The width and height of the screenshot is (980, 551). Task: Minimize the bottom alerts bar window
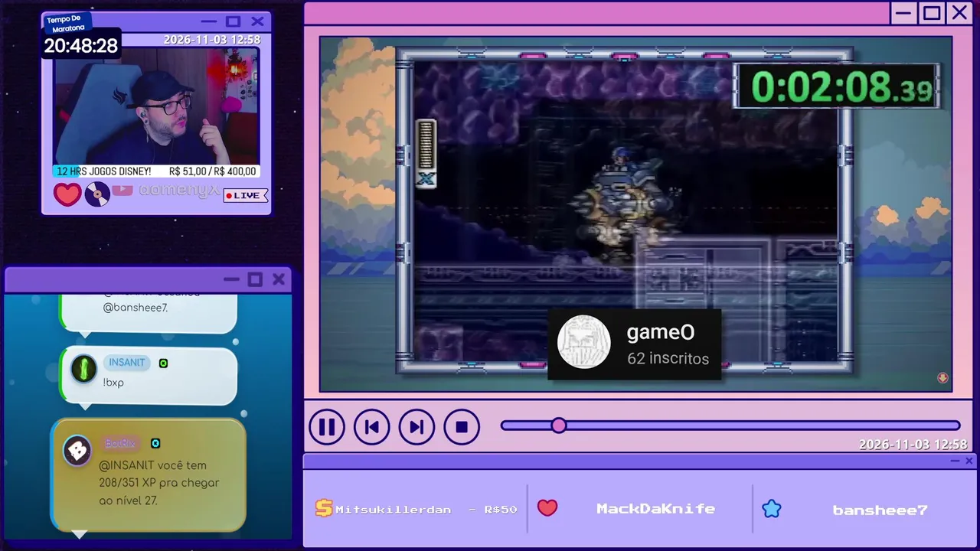(955, 461)
